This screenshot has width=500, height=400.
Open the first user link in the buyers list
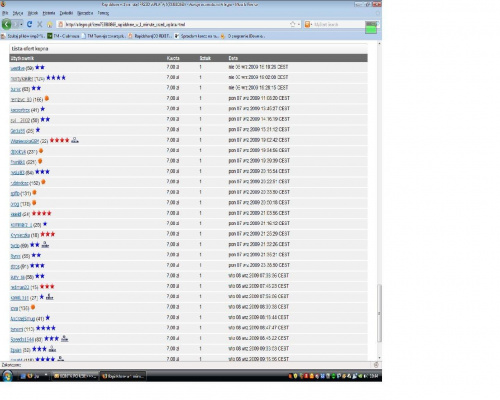tap(17, 68)
